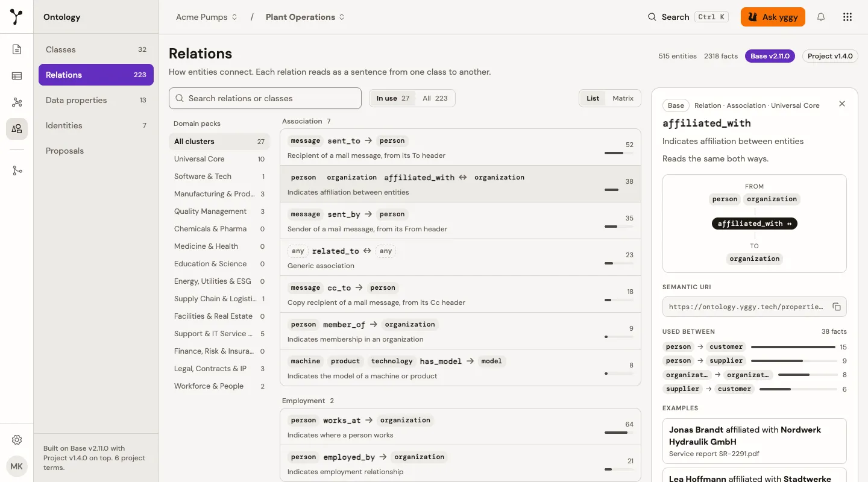Screen dimensions: 868x482
Task: Filter by Software & Tech pack
Action: 219,177
